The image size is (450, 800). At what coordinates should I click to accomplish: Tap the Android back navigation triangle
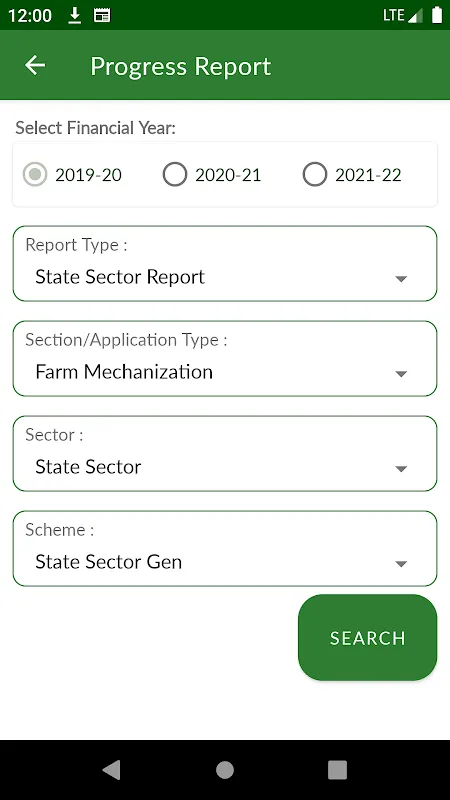tap(111, 770)
